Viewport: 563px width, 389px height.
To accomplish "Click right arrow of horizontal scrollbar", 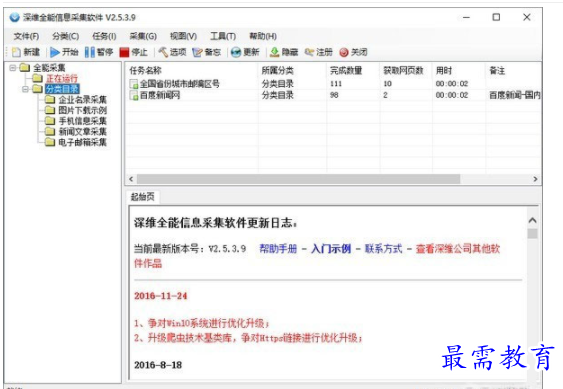I will click(535, 179).
